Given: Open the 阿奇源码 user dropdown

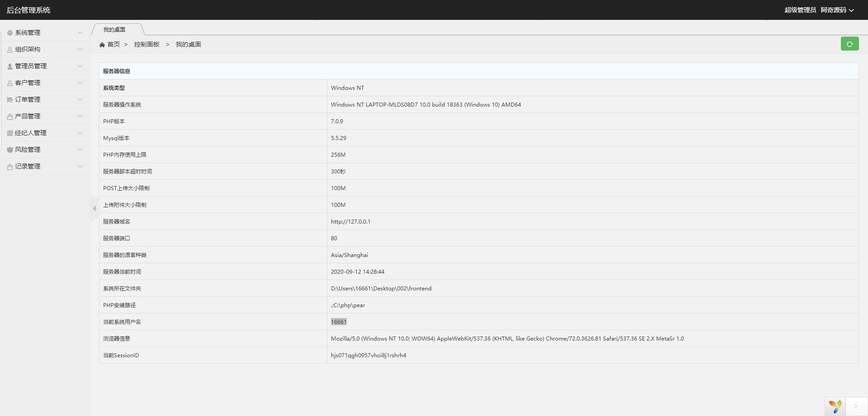Looking at the screenshot, I should [x=837, y=10].
